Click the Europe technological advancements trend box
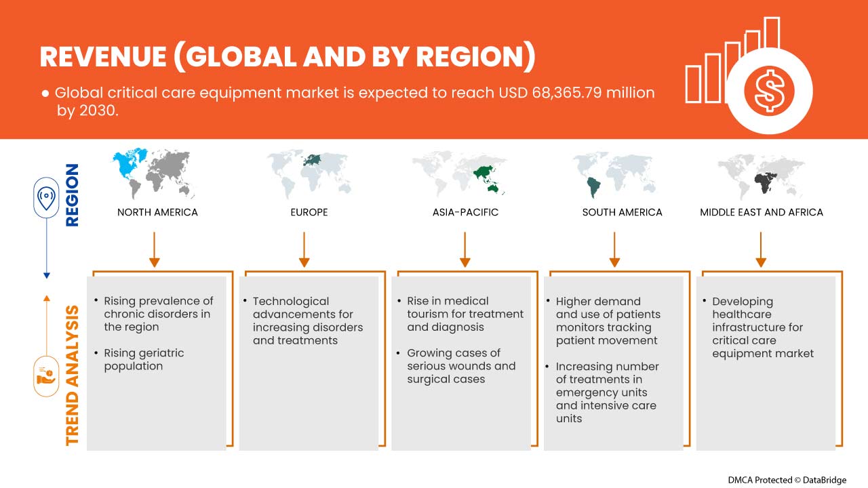This screenshot has width=868, height=488. pyautogui.click(x=307, y=321)
